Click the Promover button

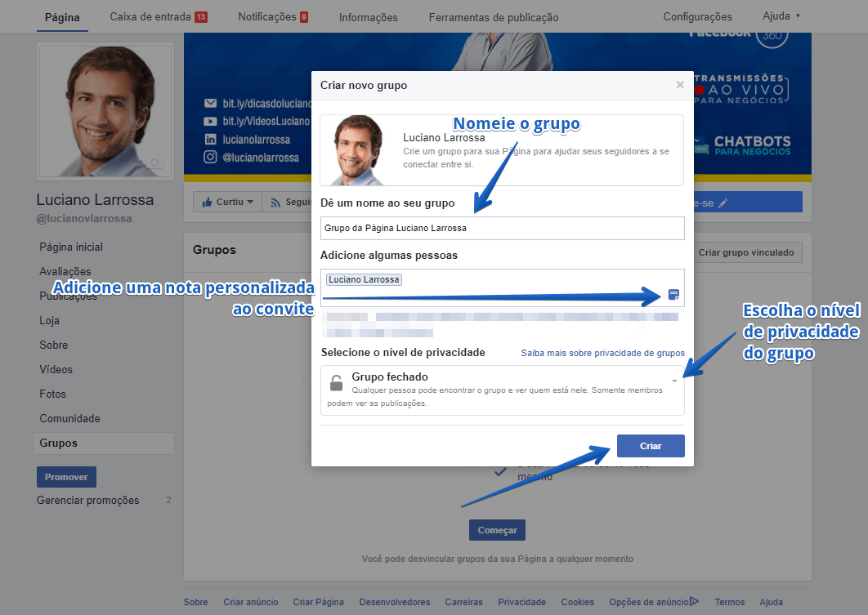(66, 477)
